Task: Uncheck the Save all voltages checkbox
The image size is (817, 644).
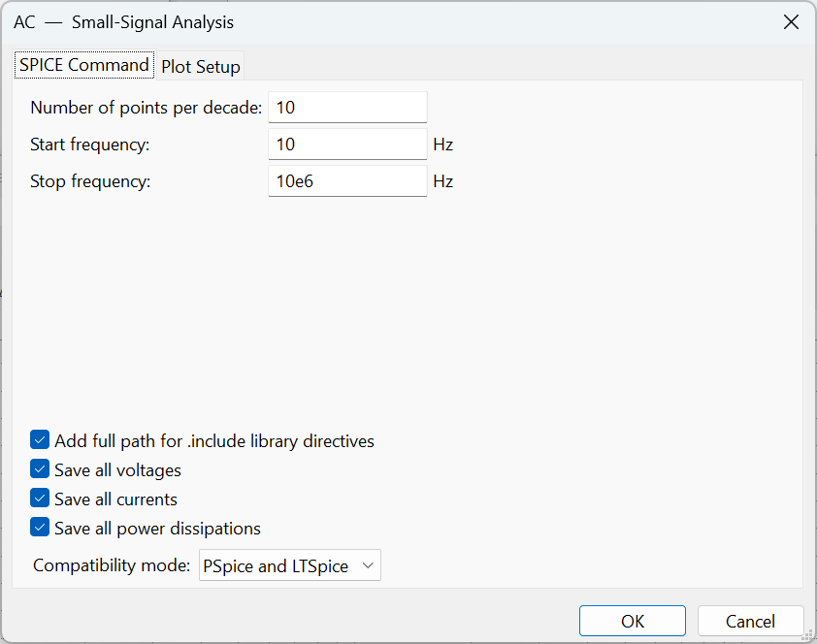Action: tap(40, 470)
